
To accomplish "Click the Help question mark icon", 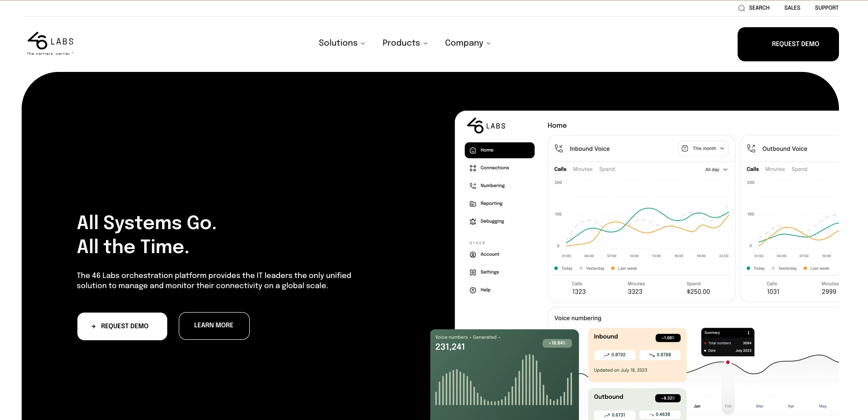I will (x=473, y=290).
